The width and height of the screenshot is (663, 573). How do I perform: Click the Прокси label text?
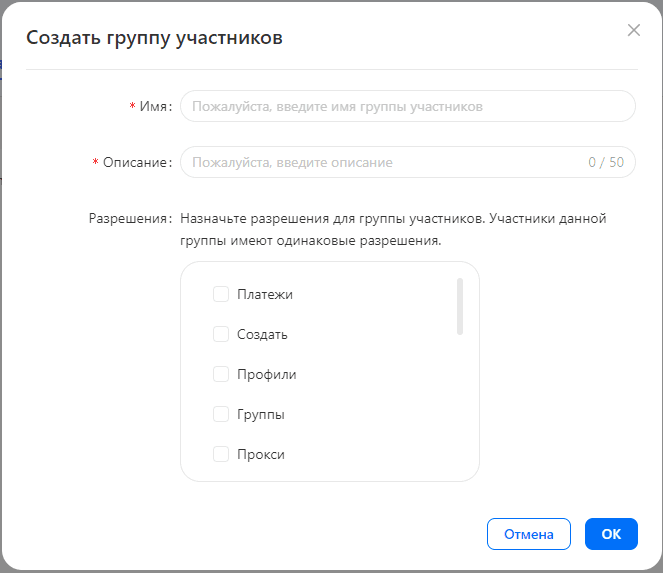click(x=260, y=455)
